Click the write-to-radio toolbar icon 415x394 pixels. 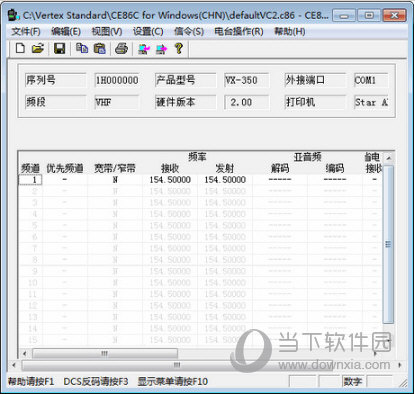point(161,49)
